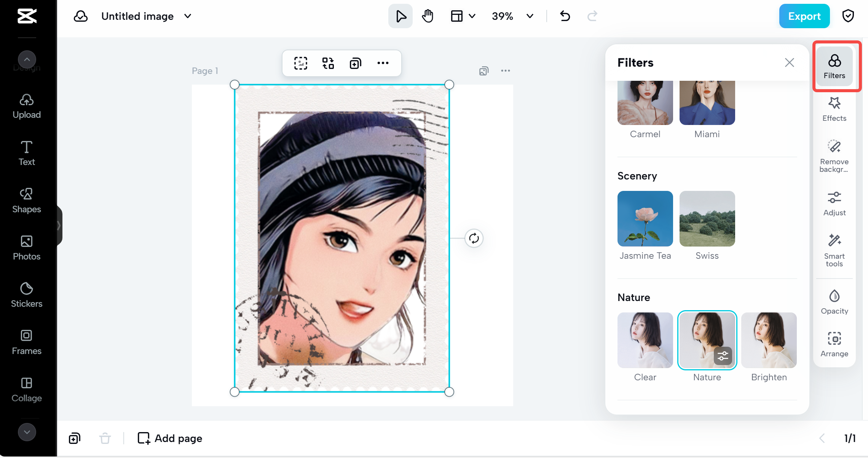Click Add page at the bottom
Screen dimensions: 868x458
click(169, 438)
